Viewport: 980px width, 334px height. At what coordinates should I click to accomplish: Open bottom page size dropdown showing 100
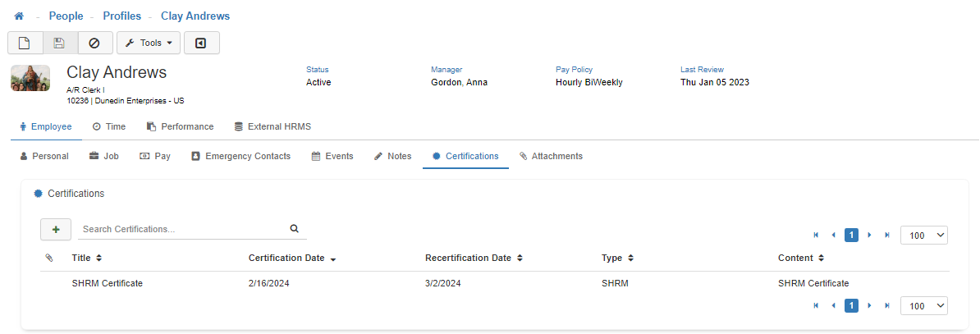click(923, 305)
